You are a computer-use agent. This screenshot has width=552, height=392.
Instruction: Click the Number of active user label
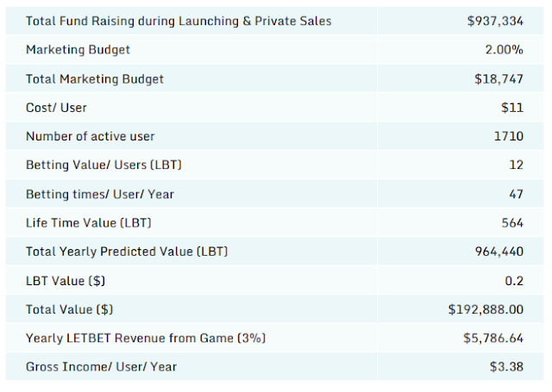pos(91,136)
